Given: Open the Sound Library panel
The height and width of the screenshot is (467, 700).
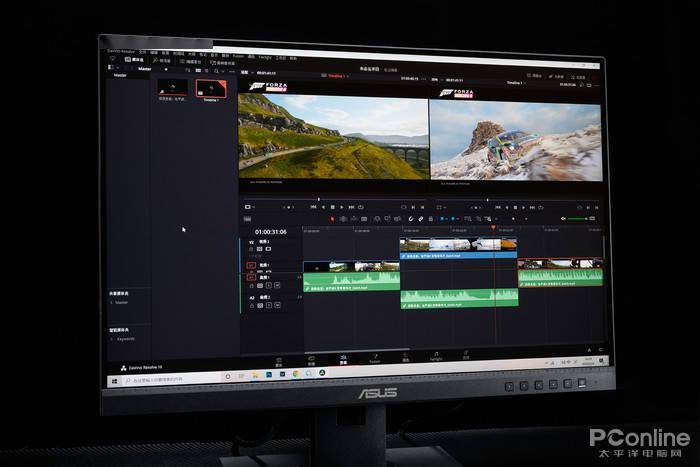Looking at the screenshot, I should pos(222,63).
